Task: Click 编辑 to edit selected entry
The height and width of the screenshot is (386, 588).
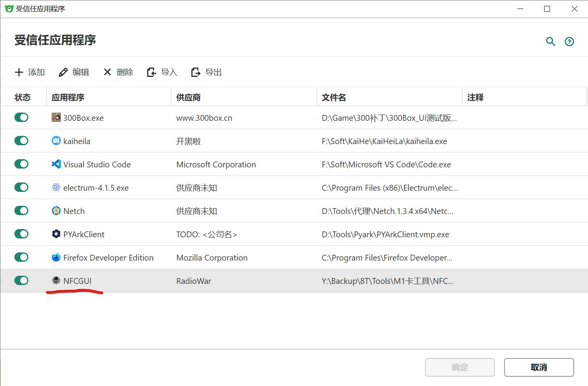Action: coord(74,72)
